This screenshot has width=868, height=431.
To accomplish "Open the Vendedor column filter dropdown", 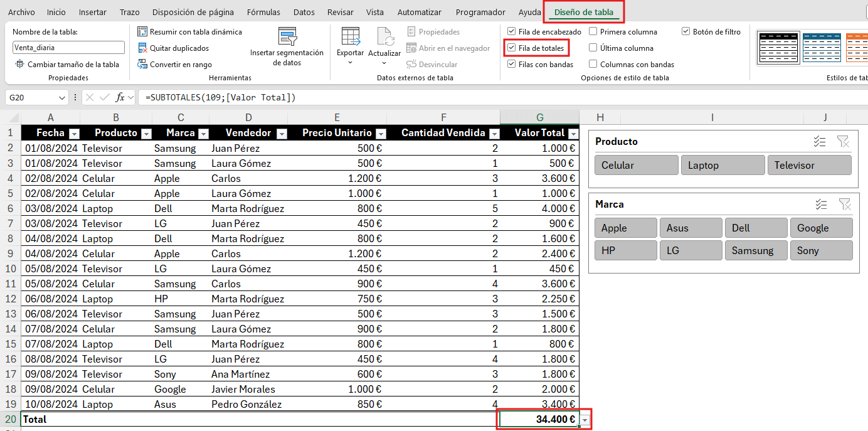I will click(282, 134).
